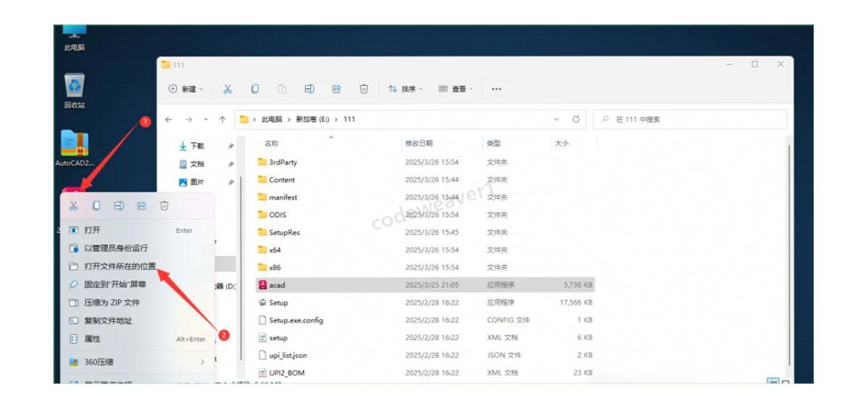Click the 在 111 中搜索 search box
The height and width of the screenshot is (409, 868).
[689, 119]
